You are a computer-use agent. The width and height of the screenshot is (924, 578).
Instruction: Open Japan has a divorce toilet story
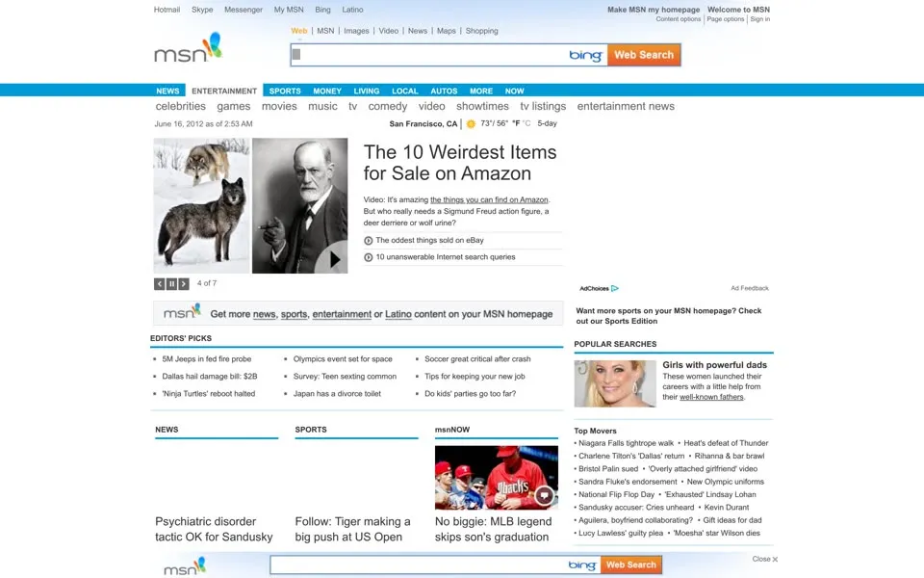tap(337, 394)
